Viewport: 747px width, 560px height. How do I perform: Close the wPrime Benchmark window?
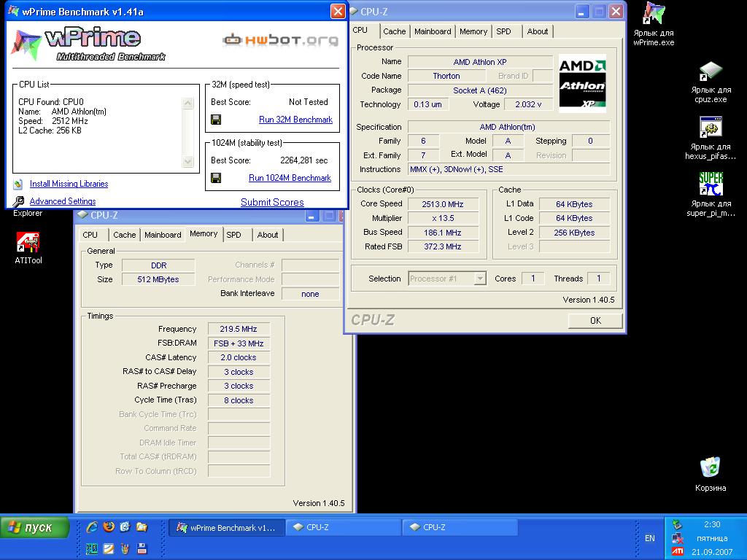tap(338, 11)
